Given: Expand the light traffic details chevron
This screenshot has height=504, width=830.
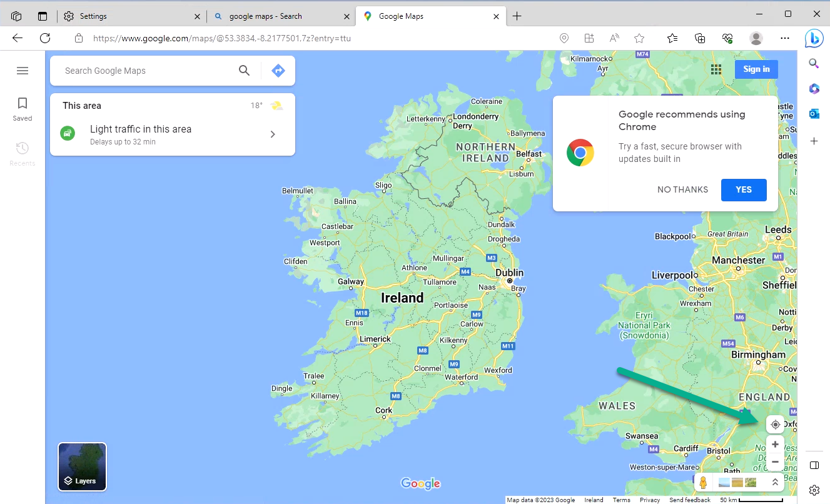Looking at the screenshot, I should (x=273, y=134).
